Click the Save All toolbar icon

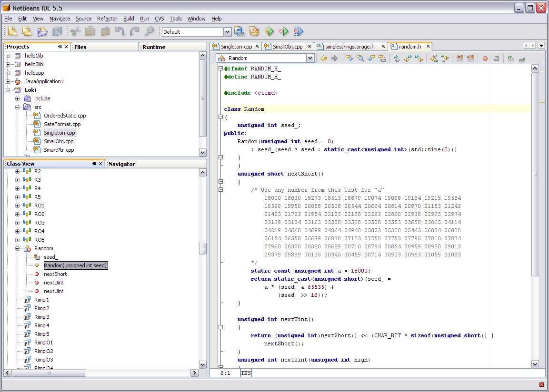57,31
